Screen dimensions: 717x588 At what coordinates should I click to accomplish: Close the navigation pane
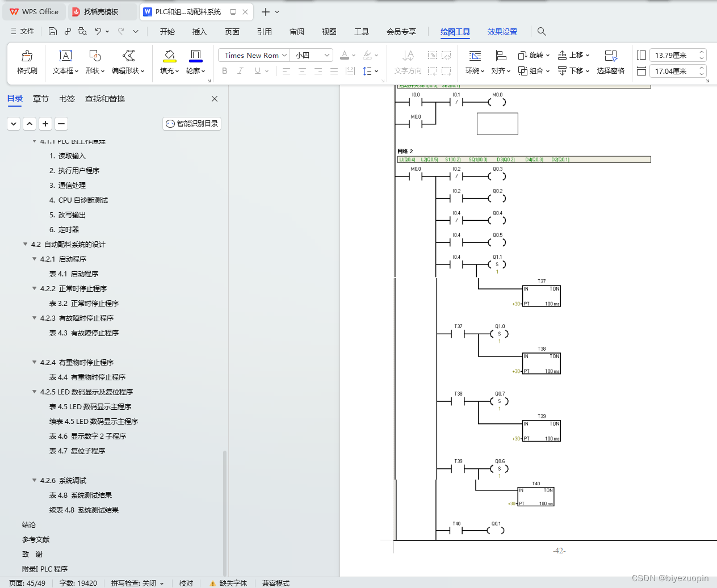[x=215, y=99]
